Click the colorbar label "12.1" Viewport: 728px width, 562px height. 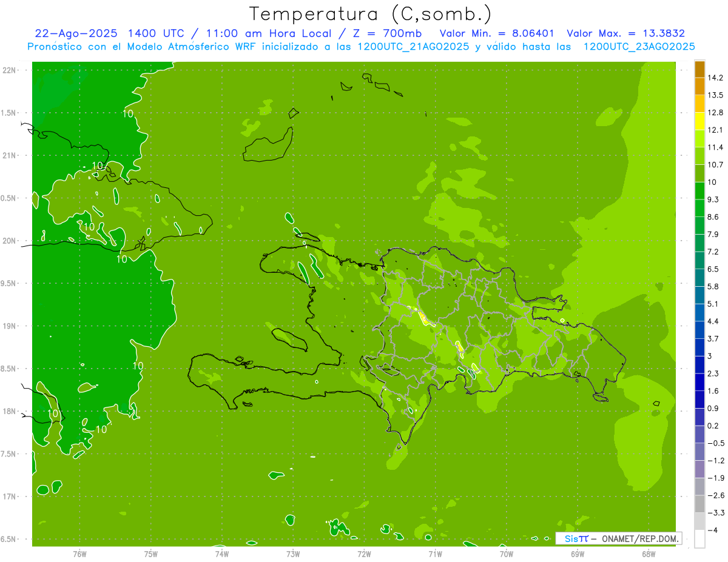[x=715, y=130]
